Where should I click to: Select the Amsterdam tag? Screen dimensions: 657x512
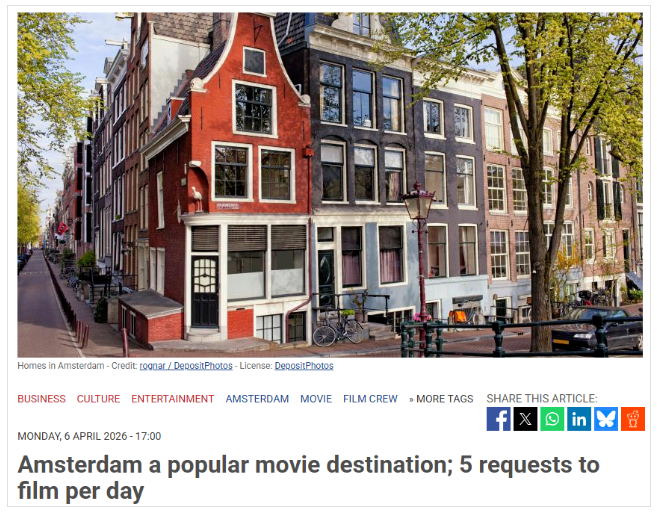pyautogui.click(x=257, y=399)
